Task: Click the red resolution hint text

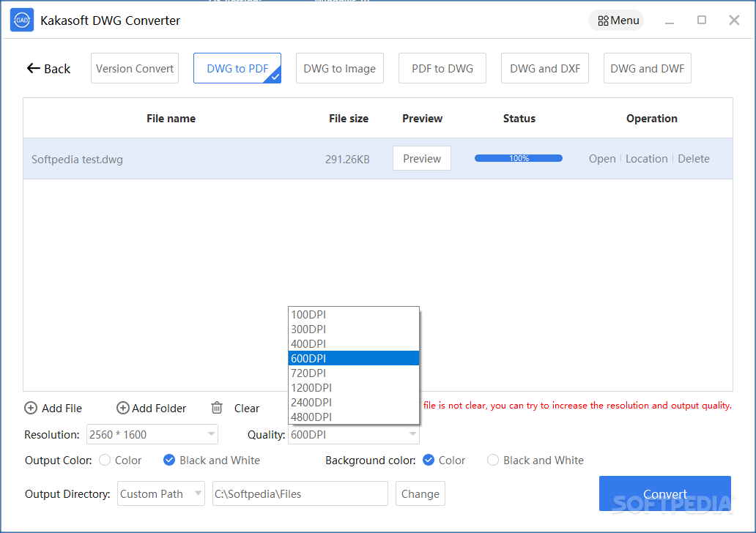Action: [577, 406]
